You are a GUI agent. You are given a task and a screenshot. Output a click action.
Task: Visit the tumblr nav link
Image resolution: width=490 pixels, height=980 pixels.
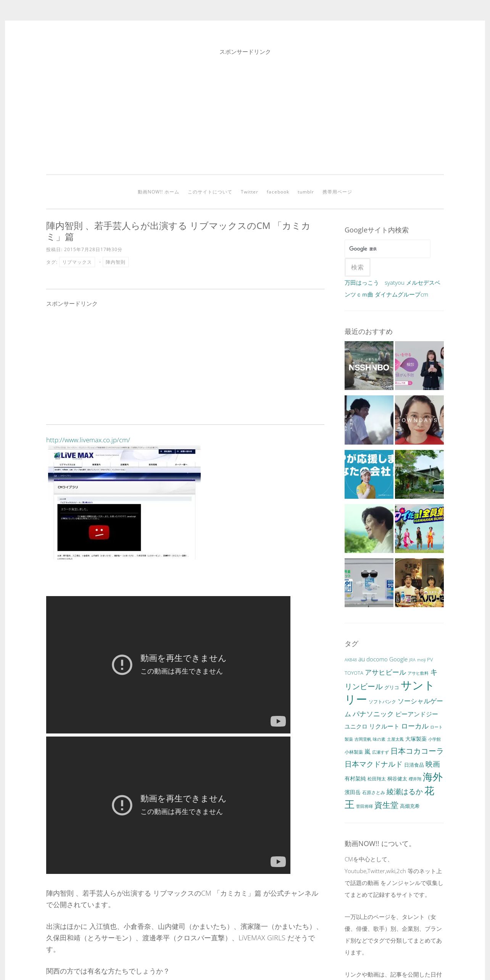[x=306, y=192]
